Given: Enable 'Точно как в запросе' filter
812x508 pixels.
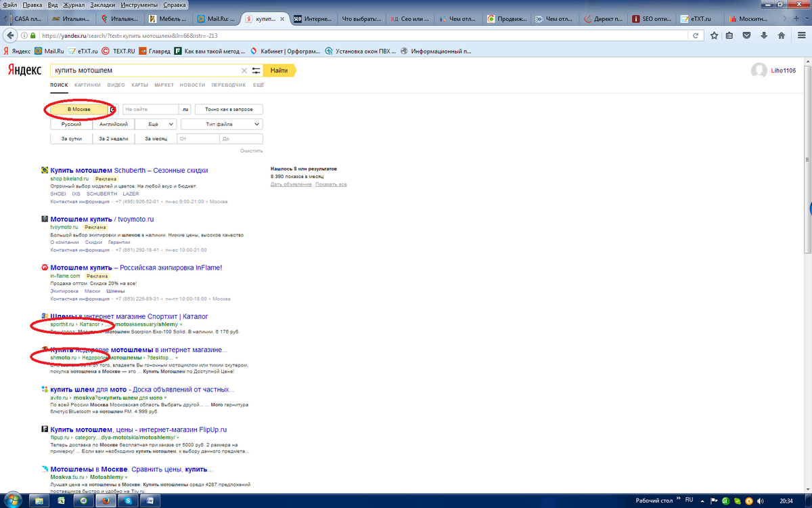Looking at the screenshot, I should (229, 109).
